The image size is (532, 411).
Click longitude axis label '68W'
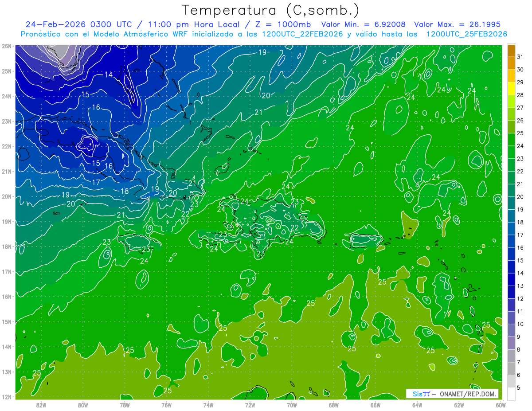coord(334,405)
